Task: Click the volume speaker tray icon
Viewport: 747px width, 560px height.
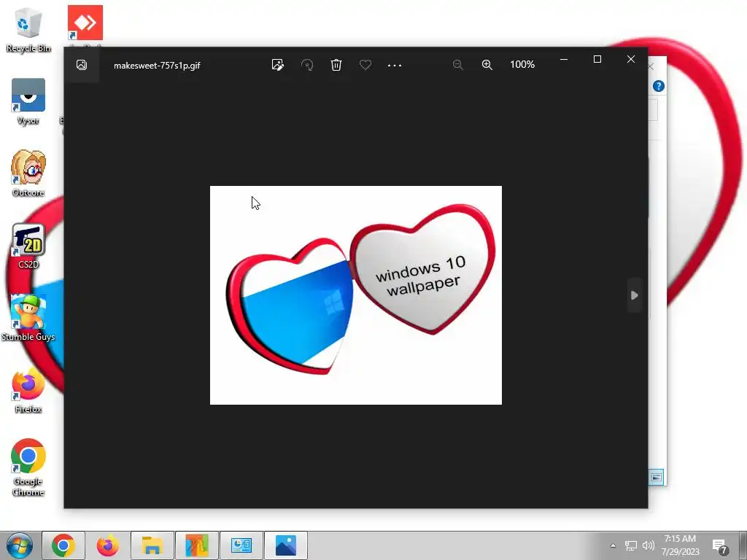Action: tap(648, 545)
